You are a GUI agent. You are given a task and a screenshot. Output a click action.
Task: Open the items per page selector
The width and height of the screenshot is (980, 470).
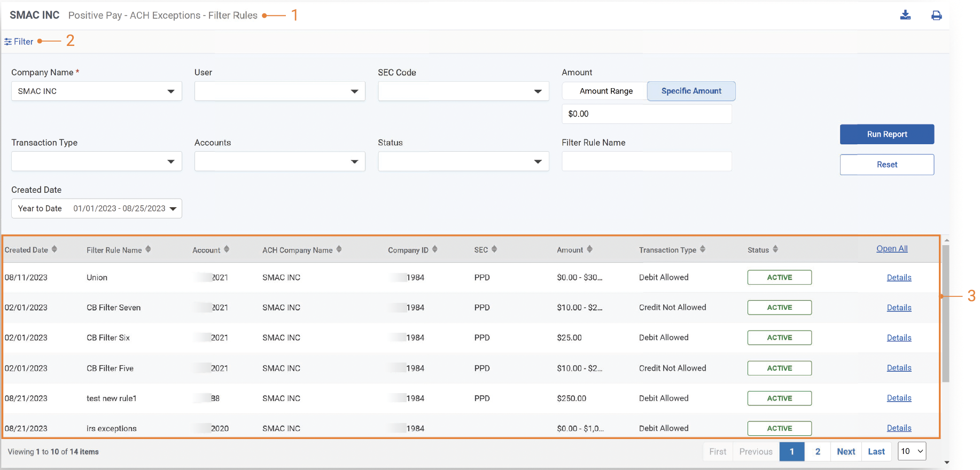(912, 451)
